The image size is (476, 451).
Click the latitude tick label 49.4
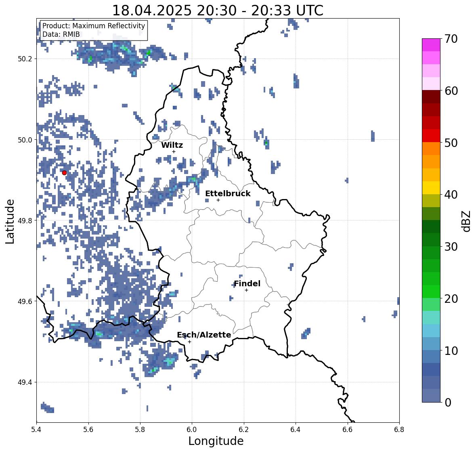click(25, 382)
